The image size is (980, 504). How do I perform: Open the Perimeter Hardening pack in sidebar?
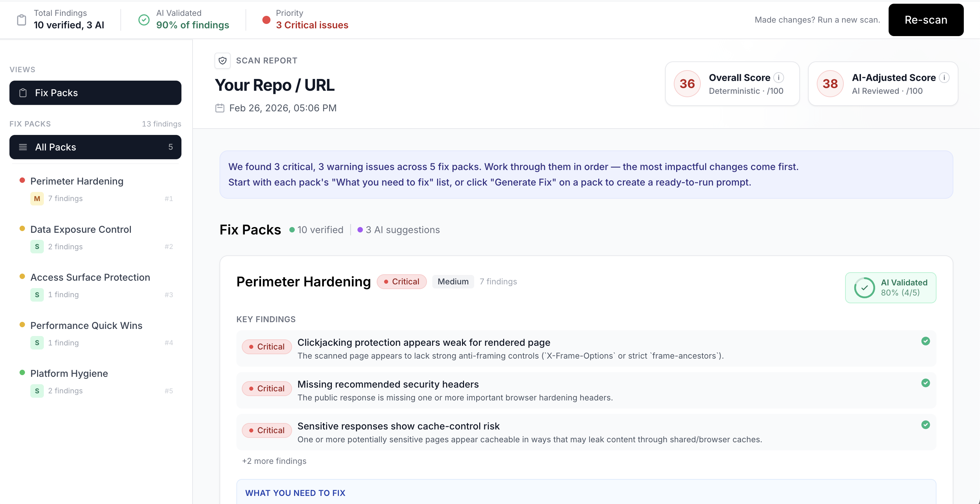click(77, 181)
